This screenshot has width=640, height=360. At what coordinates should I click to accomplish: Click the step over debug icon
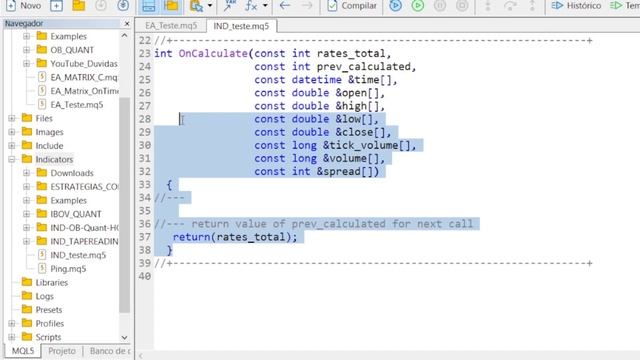click(x=510, y=5)
